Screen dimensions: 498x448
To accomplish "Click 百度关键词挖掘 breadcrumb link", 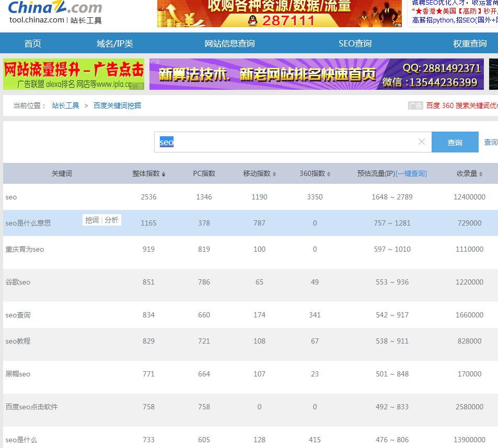I will [x=117, y=105].
